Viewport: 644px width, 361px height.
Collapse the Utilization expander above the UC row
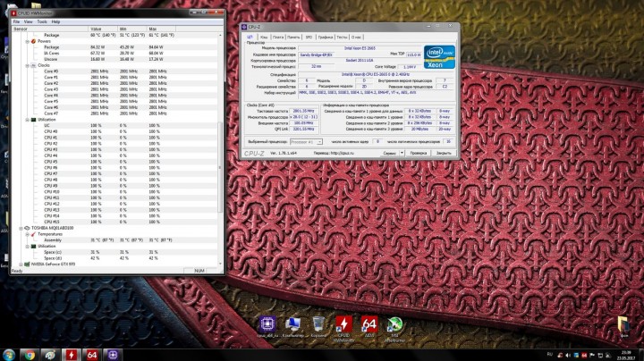[28, 120]
